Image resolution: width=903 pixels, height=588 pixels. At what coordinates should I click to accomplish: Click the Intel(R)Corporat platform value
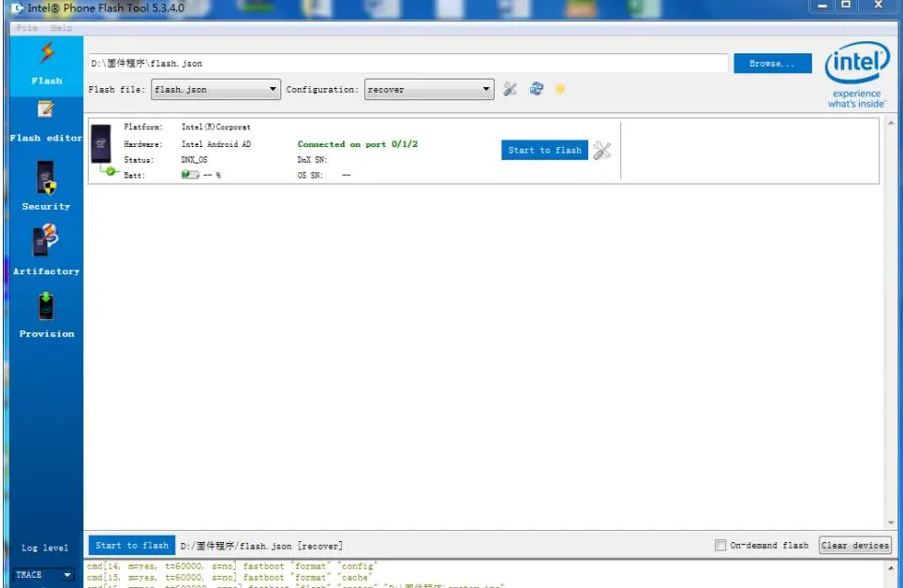(x=216, y=126)
